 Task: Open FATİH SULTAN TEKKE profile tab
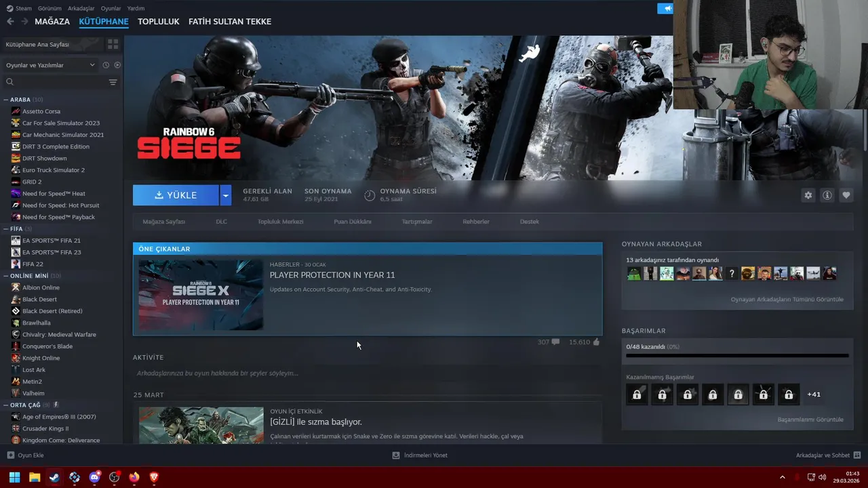[x=230, y=22]
